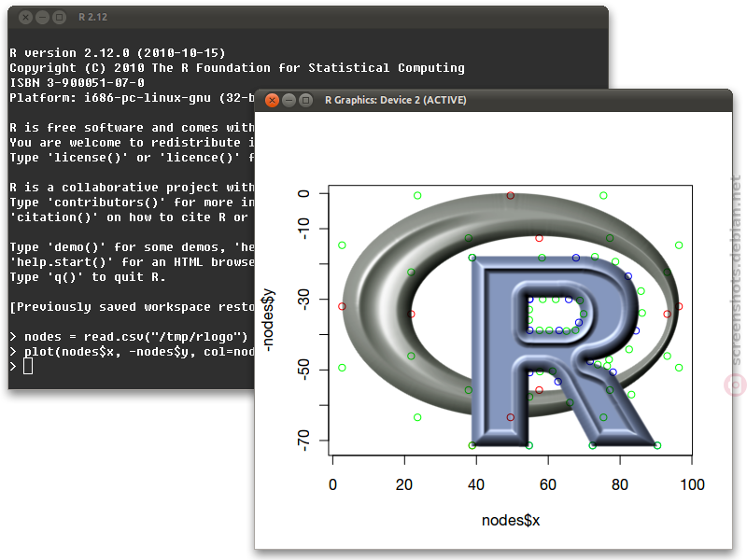Click the 'ISBN 3-900051-07-0' line
This screenshot has height=560, width=747.
tap(77, 83)
